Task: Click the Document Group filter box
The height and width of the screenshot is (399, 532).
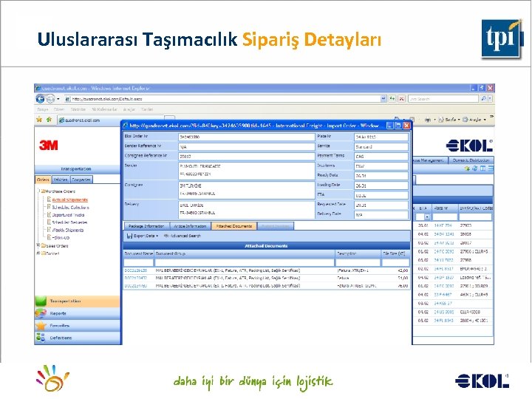Action: point(245,262)
